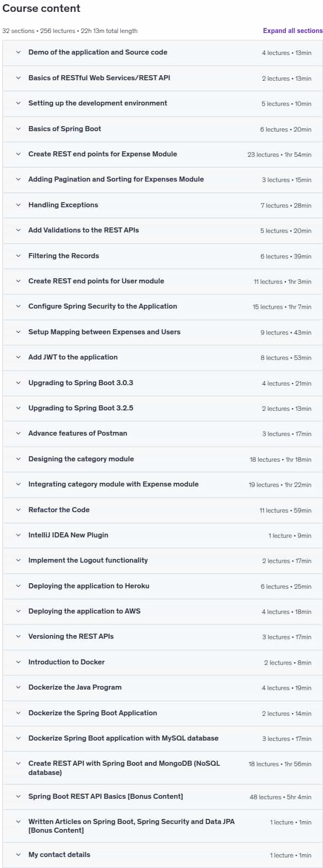Open chevron for Advance features of Postman

18,433
